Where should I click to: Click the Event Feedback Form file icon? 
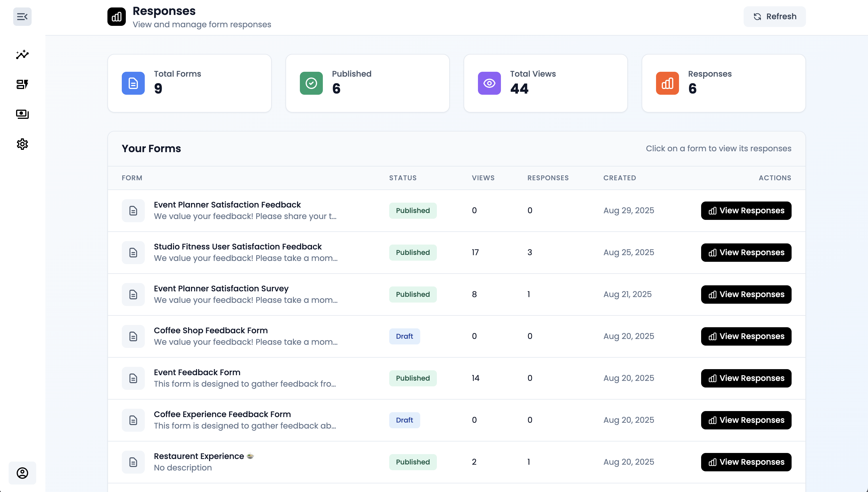[133, 378]
